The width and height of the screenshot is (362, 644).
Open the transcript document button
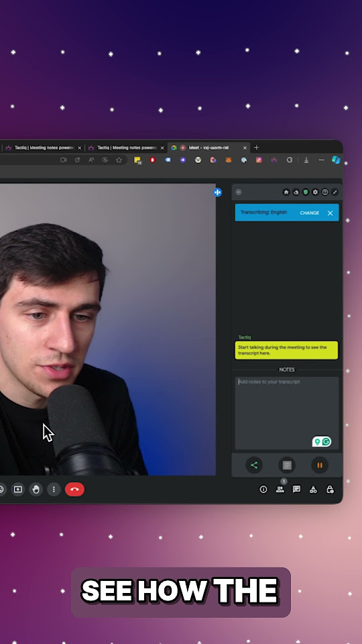[x=287, y=465]
